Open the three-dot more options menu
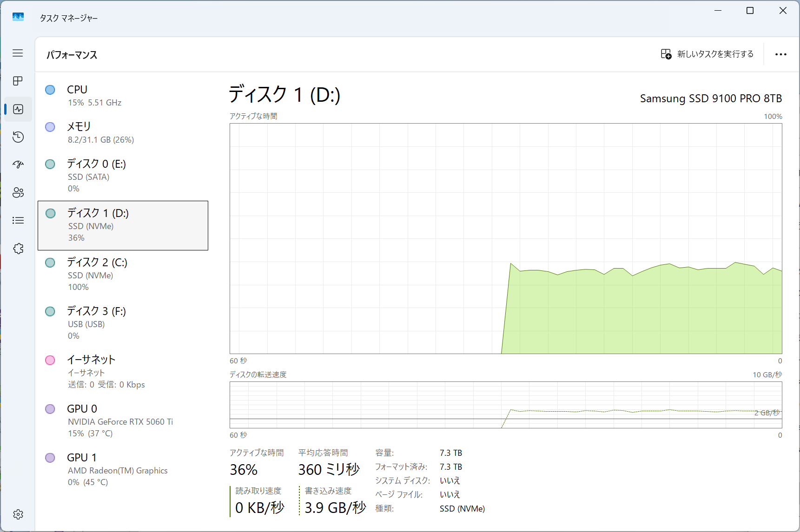Image resolution: width=800 pixels, height=532 pixels. (x=781, y=54)
